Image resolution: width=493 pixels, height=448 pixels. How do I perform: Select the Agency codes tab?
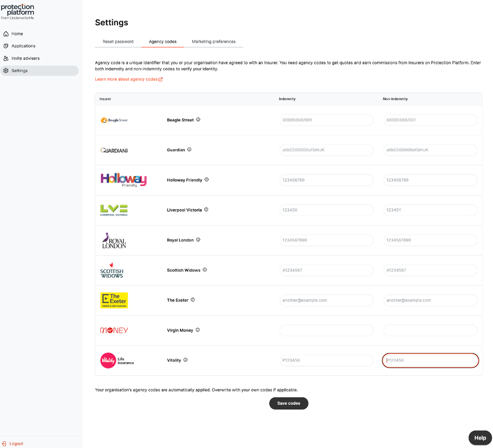[x=163, y=42]
